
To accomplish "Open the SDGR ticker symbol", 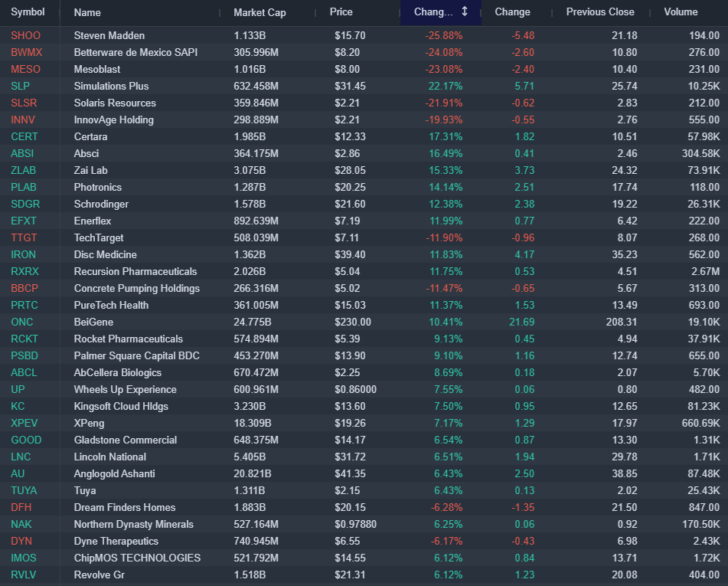I will [x=25, y=204].
